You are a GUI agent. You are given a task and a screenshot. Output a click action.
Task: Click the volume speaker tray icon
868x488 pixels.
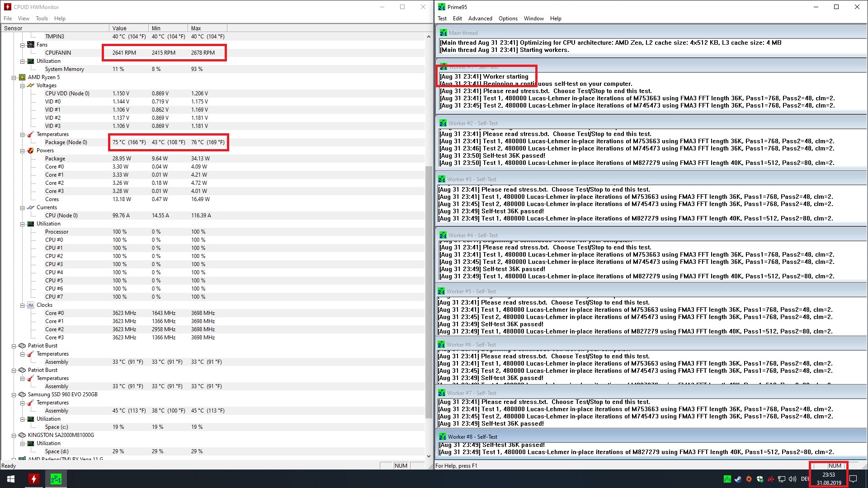tap(792, 479)
